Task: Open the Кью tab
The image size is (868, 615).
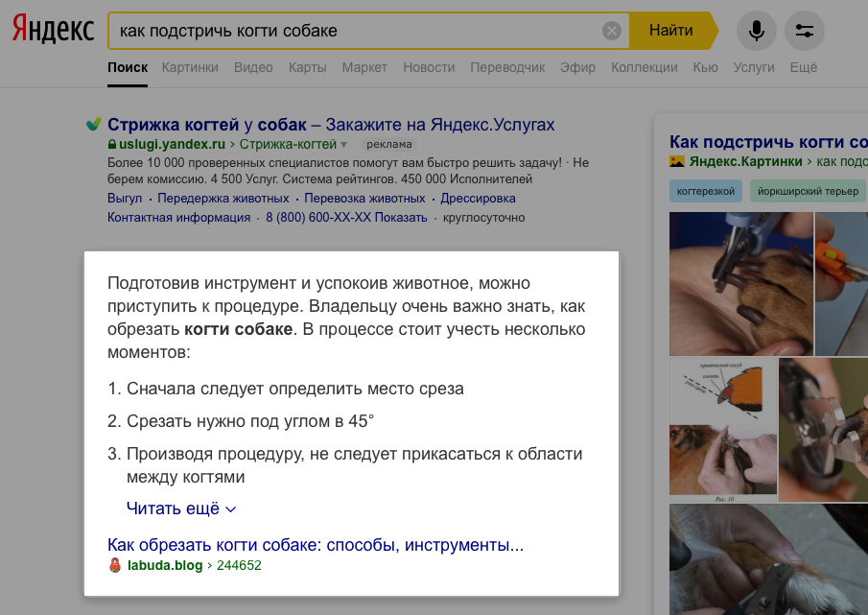Action: [x=705, y=67]
